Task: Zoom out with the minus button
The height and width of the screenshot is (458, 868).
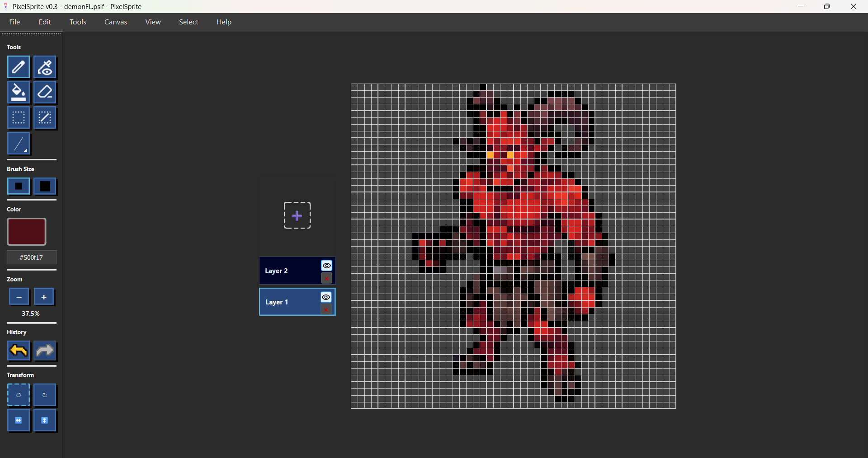Action: [x=19, y=297]
